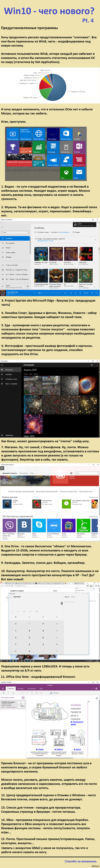The image size is (100, 868).
Task: Click the Store back arrow button
Action: (x=2, y=468)
